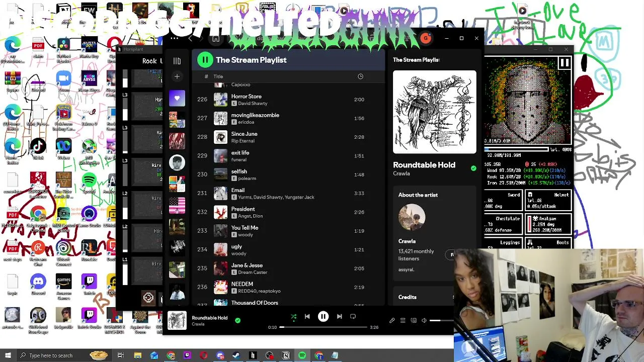Open File Explorer from the taskbar
The width and height of the screenshot is (644, 362).
click(x=137, y=355)
